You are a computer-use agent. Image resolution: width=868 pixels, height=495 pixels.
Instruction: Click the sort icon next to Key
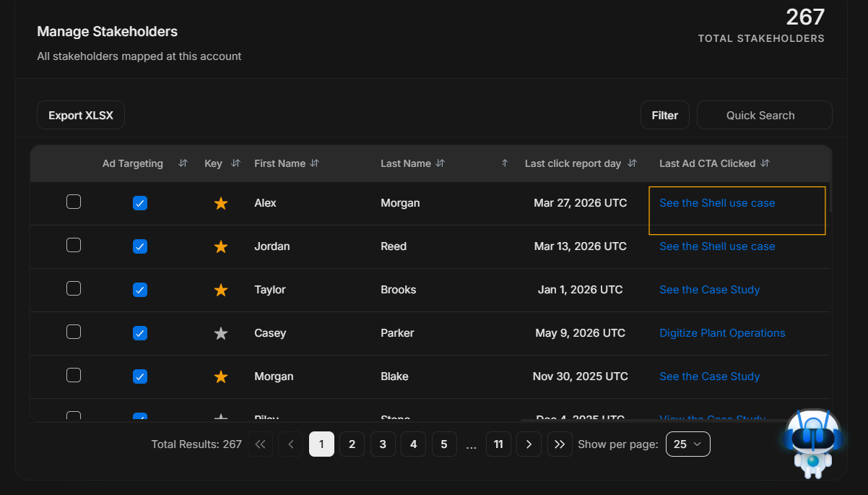[235, 163]
